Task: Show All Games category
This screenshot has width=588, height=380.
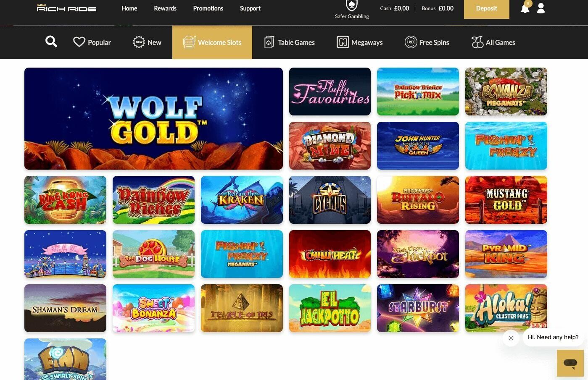Action: pos(493,42)
